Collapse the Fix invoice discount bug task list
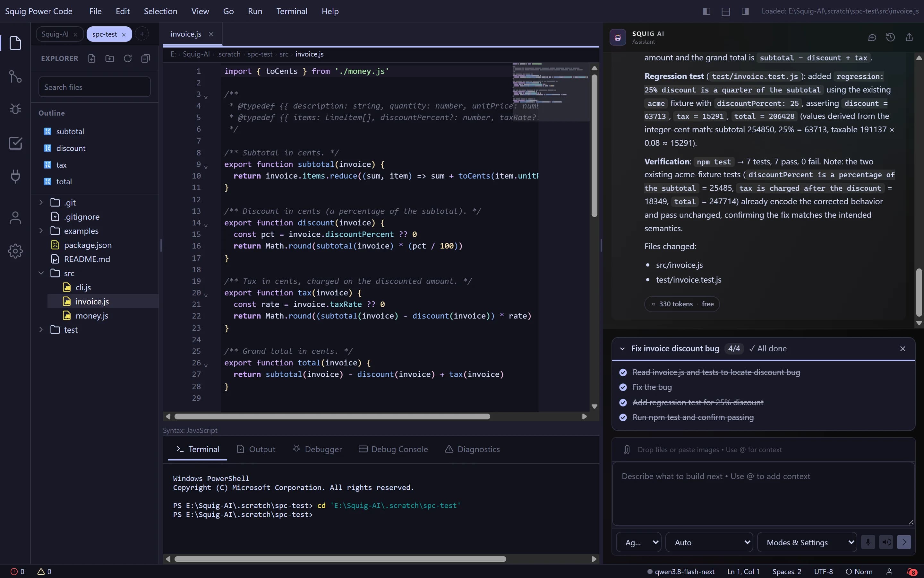The image size is (924, 578). [622, 349]
